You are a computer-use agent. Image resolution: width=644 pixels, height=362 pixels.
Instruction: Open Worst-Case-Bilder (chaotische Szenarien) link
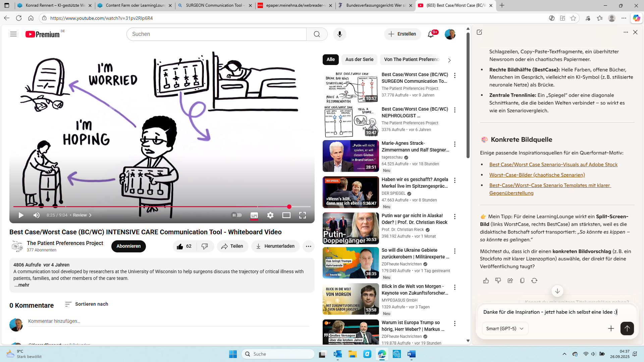click(x=537, y=175)
